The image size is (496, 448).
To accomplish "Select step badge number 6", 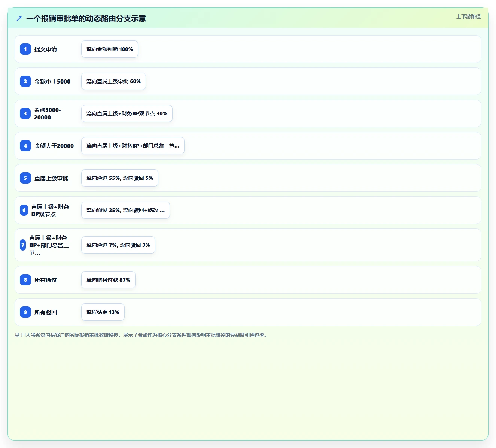I will pyautogui.click(x=24, y=210).
